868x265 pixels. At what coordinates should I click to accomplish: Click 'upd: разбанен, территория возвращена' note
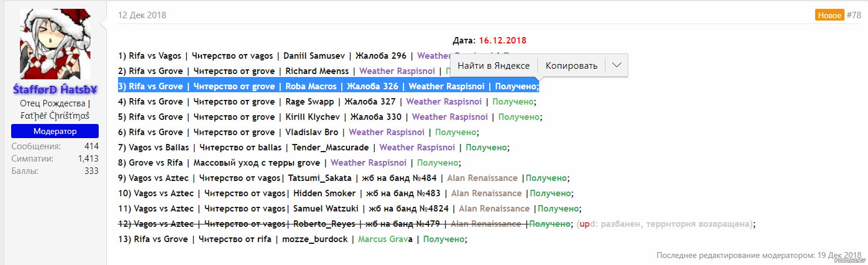(x=665, y=224)
